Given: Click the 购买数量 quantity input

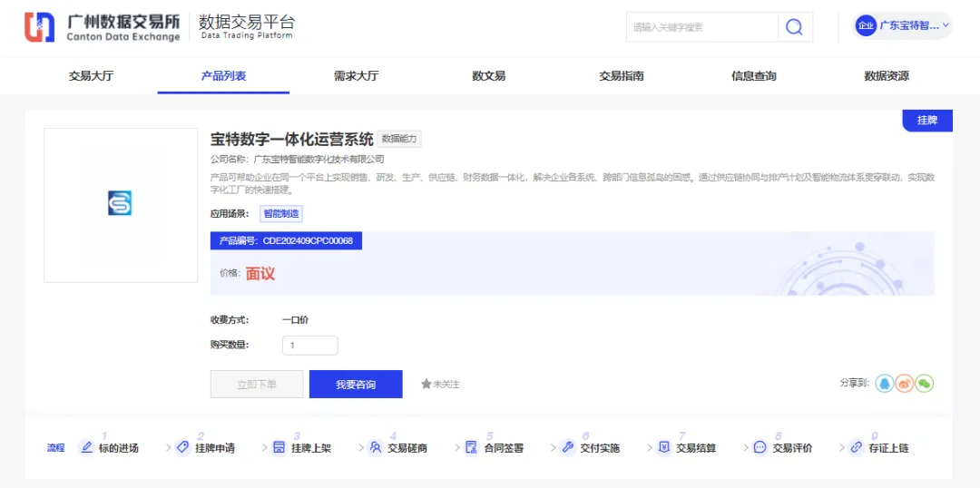Looking at the screenshot, I should (x=310, y=346).
